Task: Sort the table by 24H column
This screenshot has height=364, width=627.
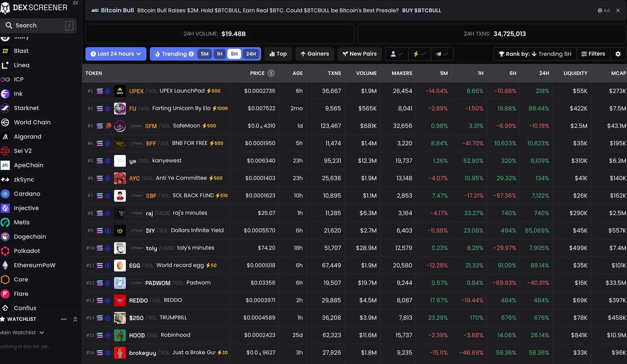Action: pos(544,73)
